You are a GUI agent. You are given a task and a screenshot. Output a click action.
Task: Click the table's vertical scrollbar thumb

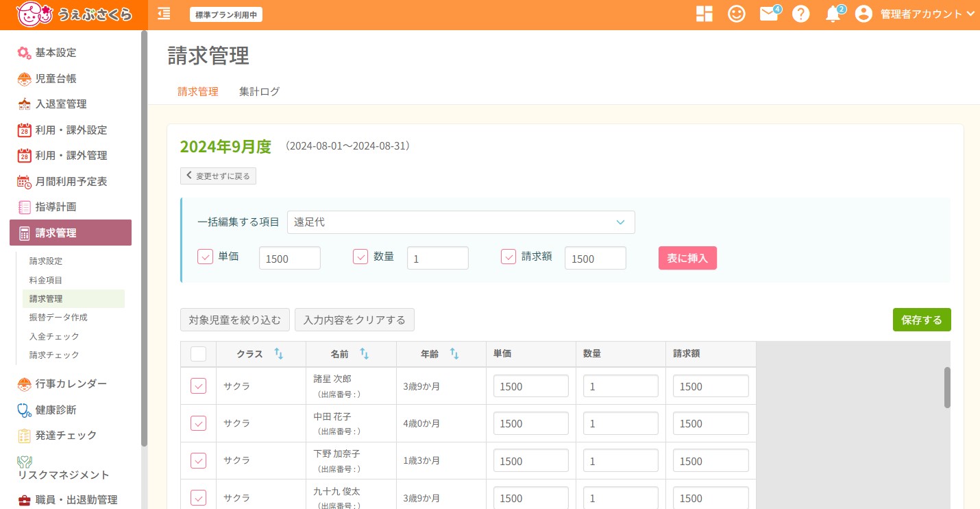948,388
